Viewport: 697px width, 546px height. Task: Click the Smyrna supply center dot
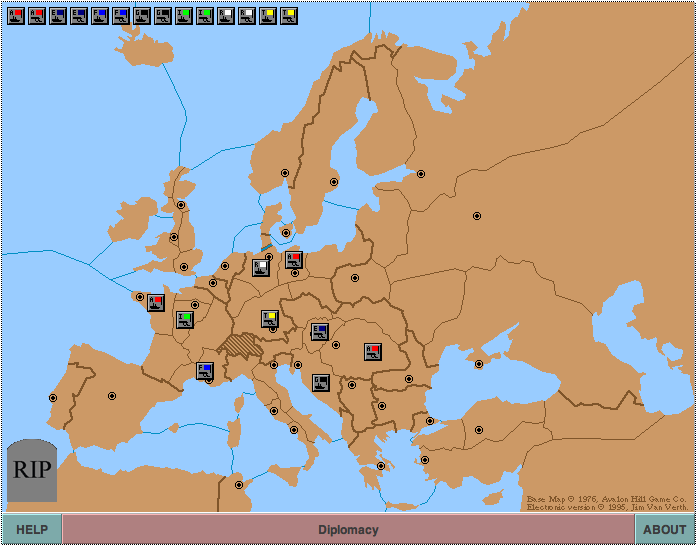click(x=425, y=460)
